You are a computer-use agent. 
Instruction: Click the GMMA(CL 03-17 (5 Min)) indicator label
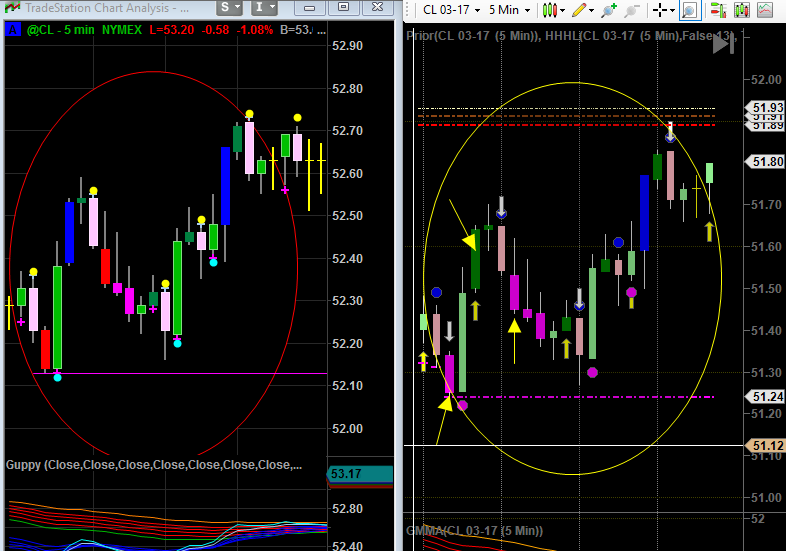point(474,530)
